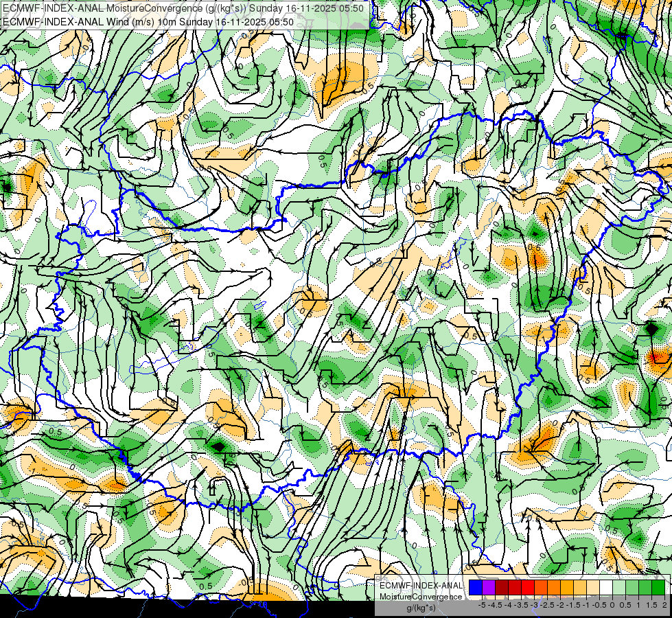Click the red swatch between -4 and -3.5

click(515, 587)
